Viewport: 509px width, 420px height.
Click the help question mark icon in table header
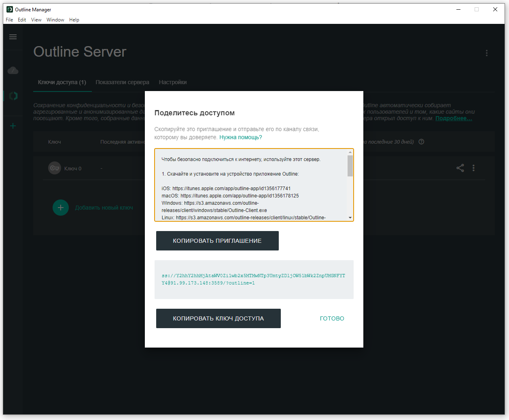pyautogui.click(x=421, y=142)
